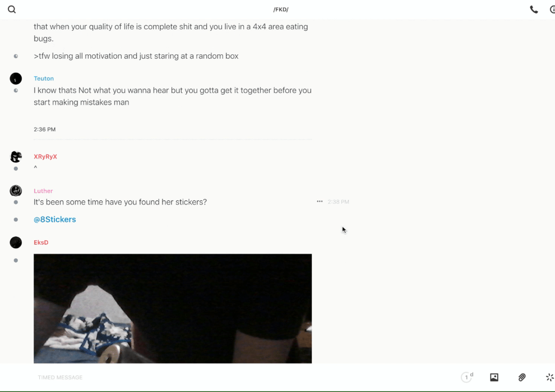Click EksD's avatar picture
Screen dimensions: 555x392
(16, 242)
